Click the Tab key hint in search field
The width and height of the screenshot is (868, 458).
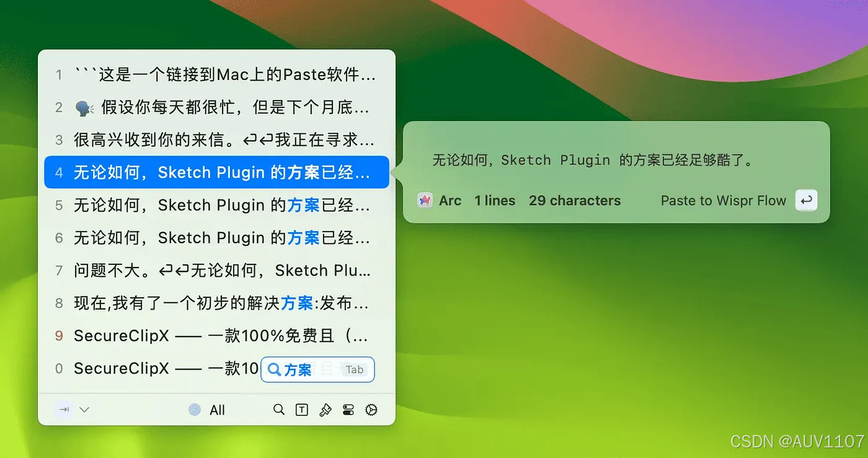point(355,370)
